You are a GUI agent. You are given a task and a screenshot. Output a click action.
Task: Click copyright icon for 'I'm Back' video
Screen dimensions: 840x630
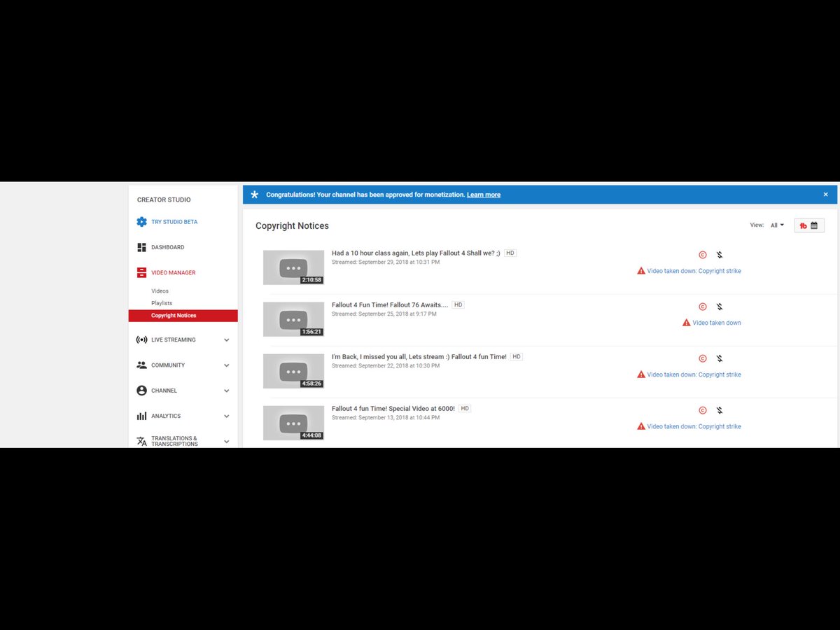coord(703,358)
